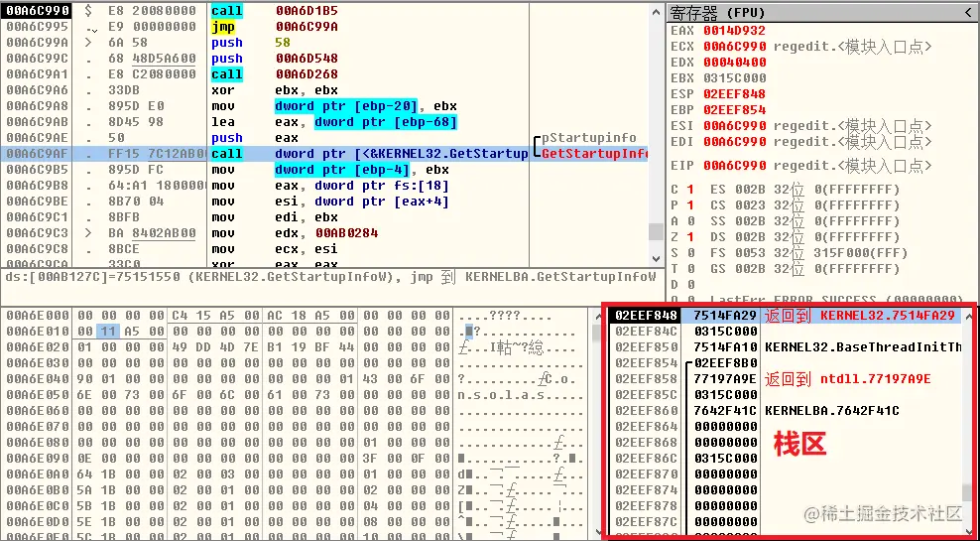
Task: Click the pStartupinfo comment
Action: (x=589, y=138)
